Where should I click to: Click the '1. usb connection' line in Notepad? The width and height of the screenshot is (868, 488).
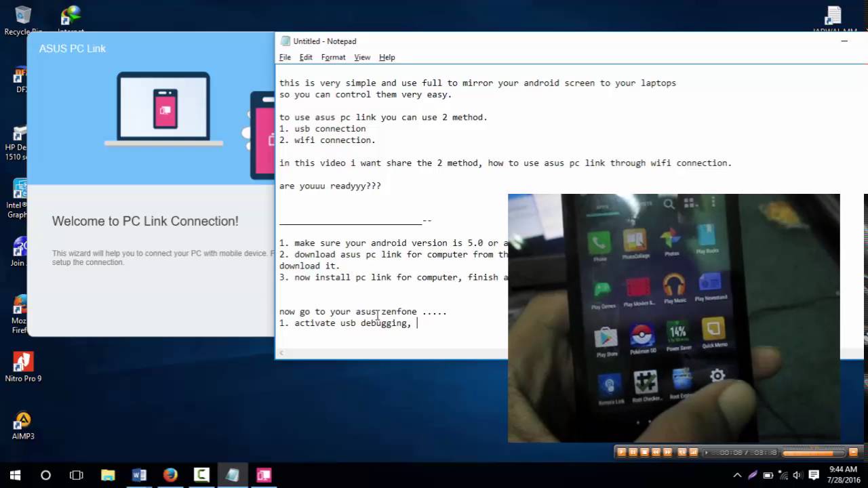click(x=322, y=129)
